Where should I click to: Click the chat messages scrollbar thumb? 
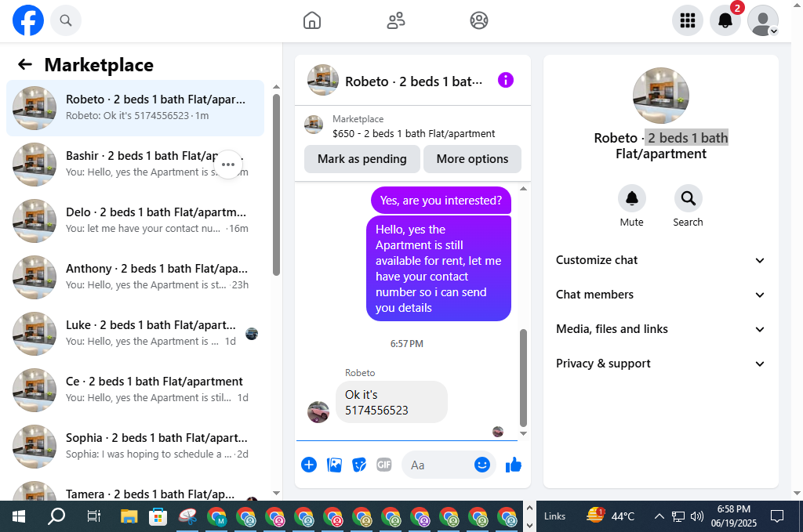(523, 378)
